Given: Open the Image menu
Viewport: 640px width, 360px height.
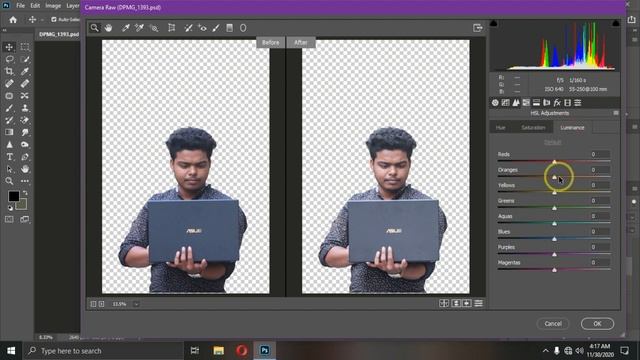Looking at the screenshot, I should (x=53, y=6).
